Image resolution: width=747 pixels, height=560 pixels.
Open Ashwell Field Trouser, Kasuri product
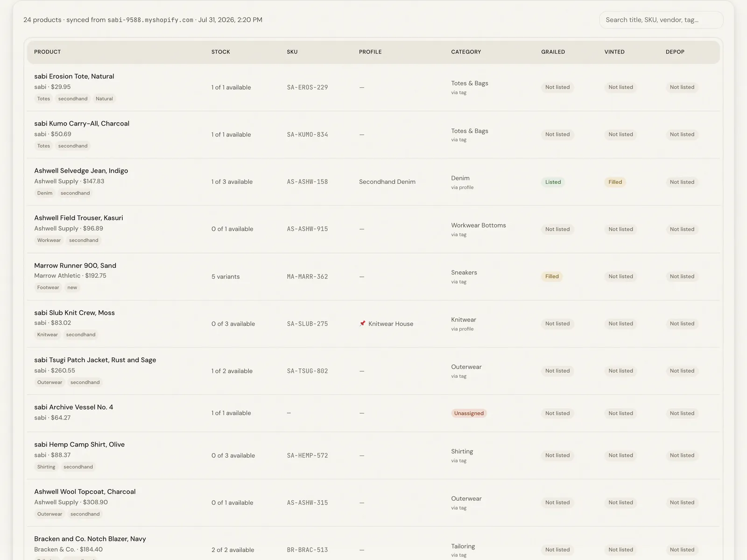coord(78,217)
